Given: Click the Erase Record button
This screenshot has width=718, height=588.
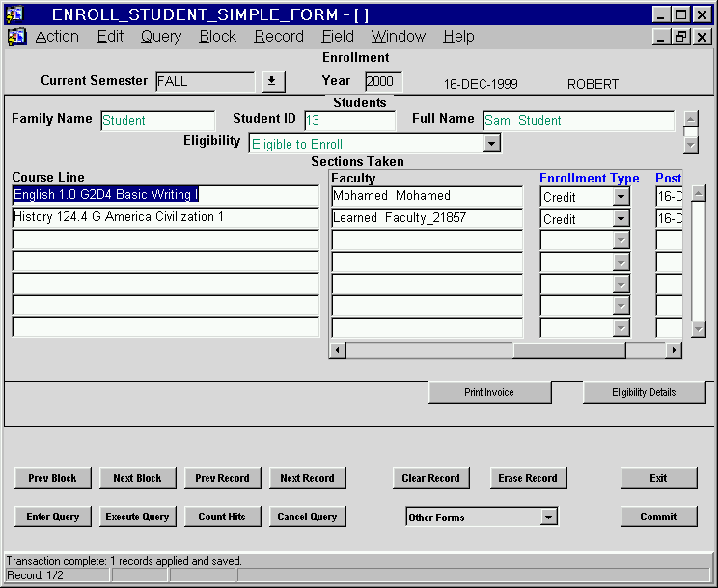Looking at the screenshot, I should (528, 478).
